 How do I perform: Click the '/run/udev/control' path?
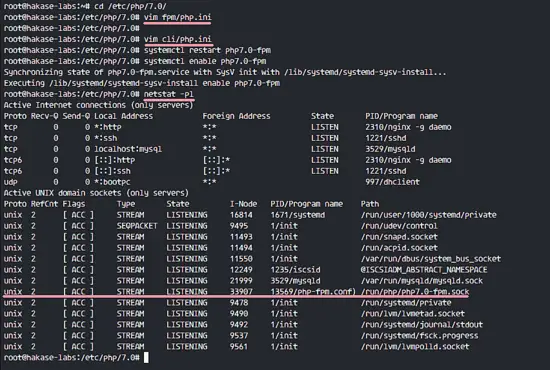(x=399, y=226)
